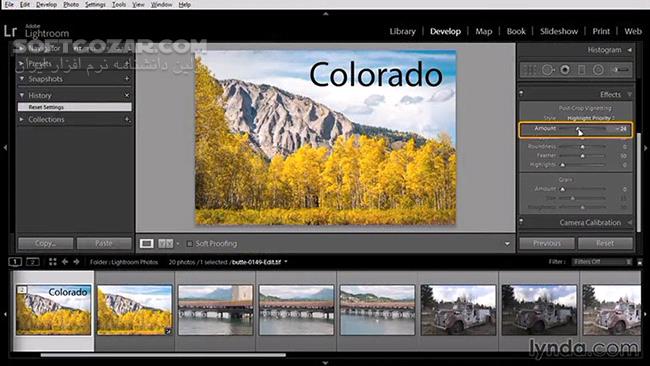
Task: Open Grid view from filmstrip bar
Action: point(53,262)
